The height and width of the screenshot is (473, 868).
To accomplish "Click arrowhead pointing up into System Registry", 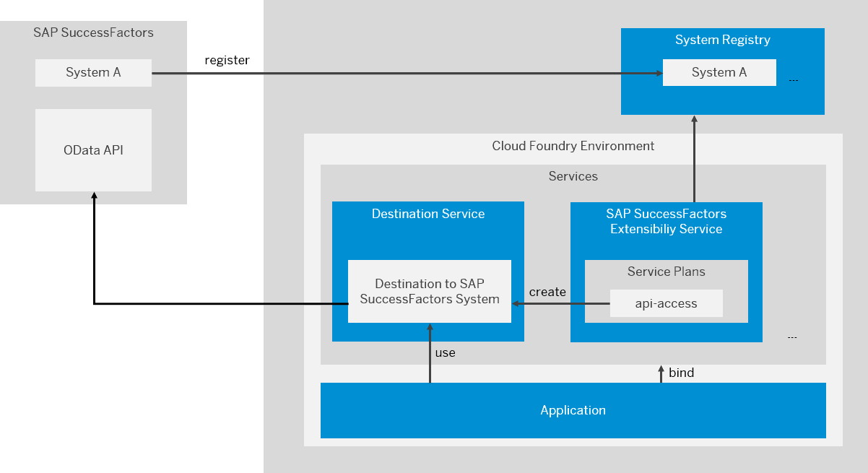I will point(694,119).
